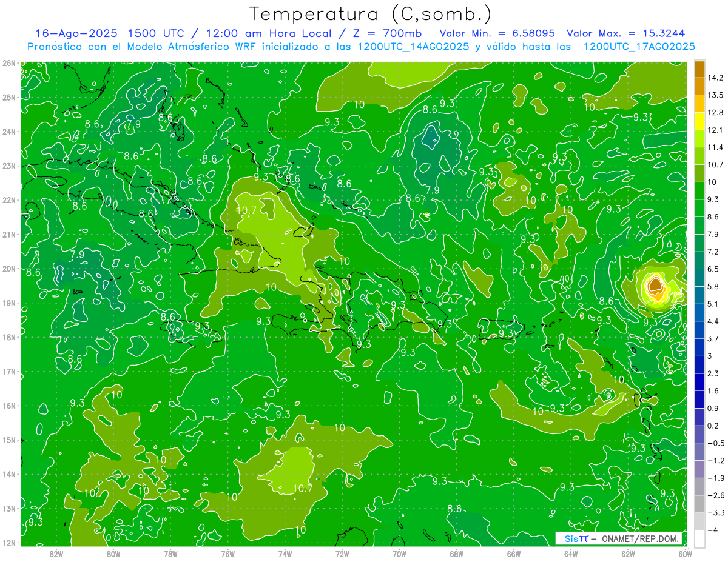The image size is (728, 562).
Task: Click the "72W" longitude axis label
Action: [342, 554]
